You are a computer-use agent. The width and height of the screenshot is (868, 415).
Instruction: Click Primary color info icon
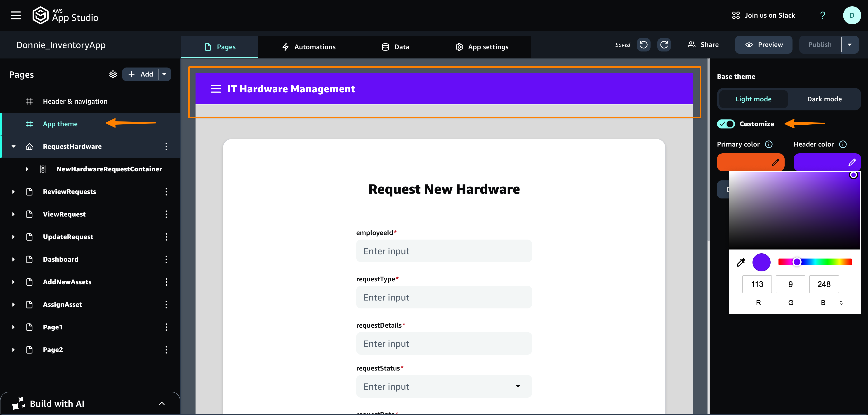click(769, 144)
